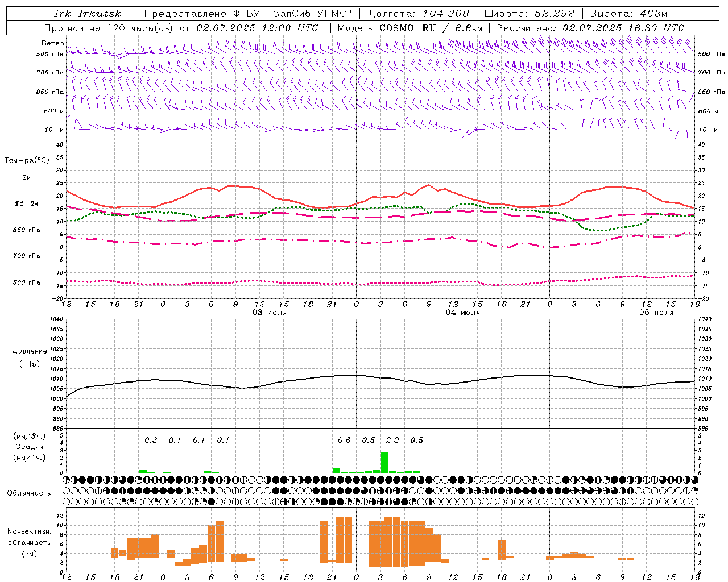728x582 pixels.
Task: Click the tallest green precipitation bar
Action: (384, 462)
